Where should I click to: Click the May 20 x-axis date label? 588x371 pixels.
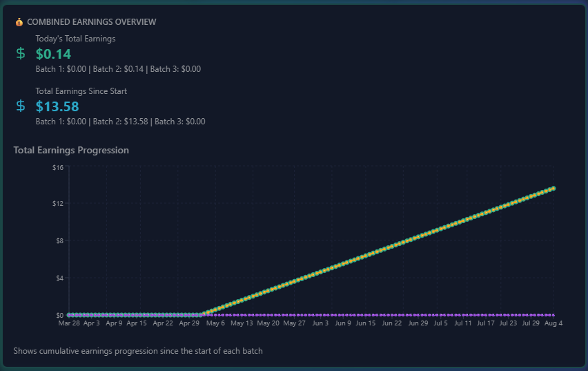[x=268, y=323]
